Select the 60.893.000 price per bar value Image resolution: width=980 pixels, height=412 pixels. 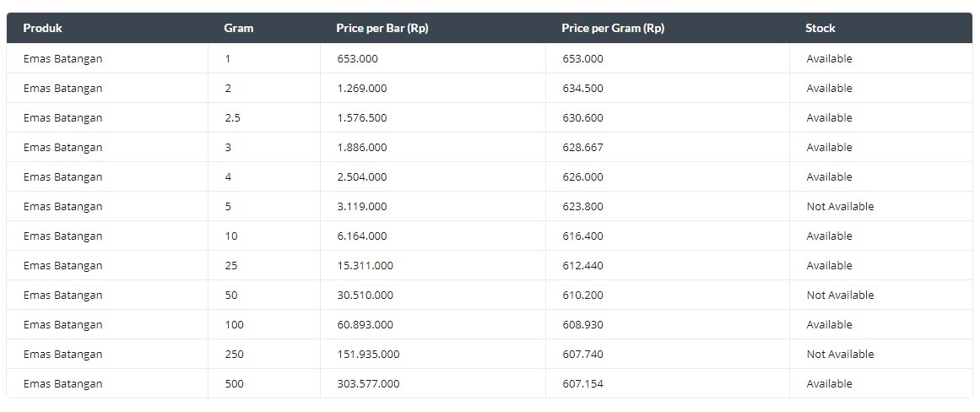pyautogui.click(x=365, y=324)
